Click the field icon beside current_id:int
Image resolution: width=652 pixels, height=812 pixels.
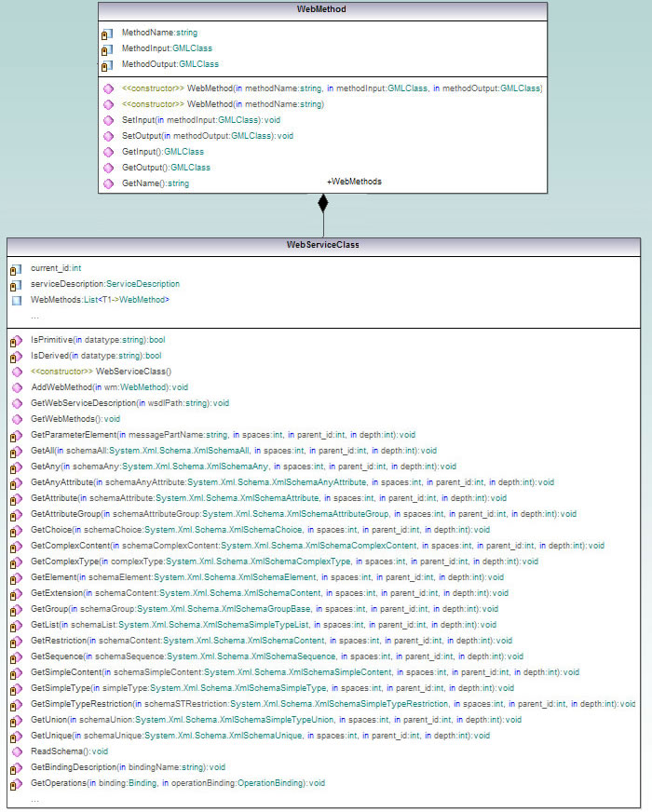(16, 270)
